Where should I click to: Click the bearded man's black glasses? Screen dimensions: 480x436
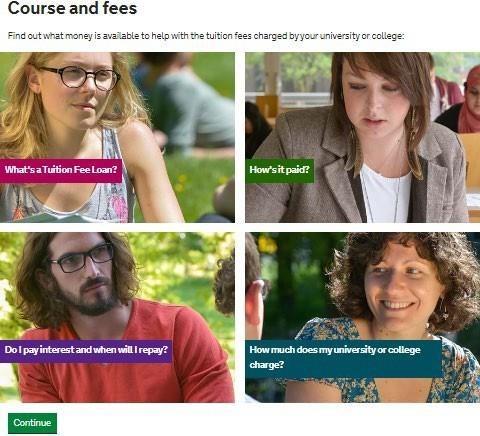(x=83, y=257)
